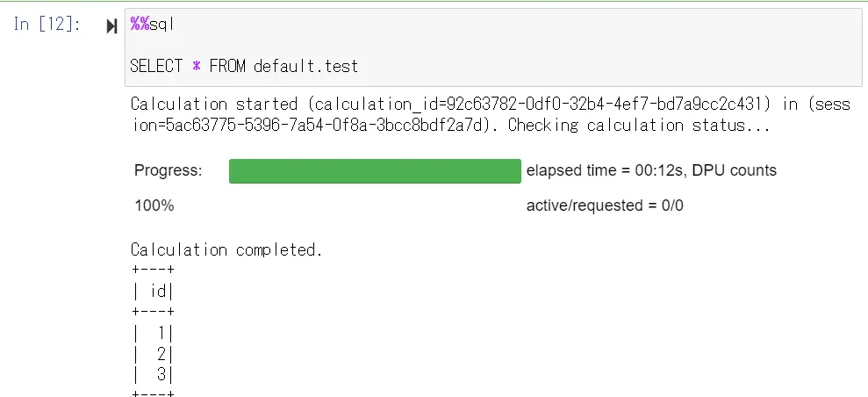Click result row with value 3

coord(154,375)
